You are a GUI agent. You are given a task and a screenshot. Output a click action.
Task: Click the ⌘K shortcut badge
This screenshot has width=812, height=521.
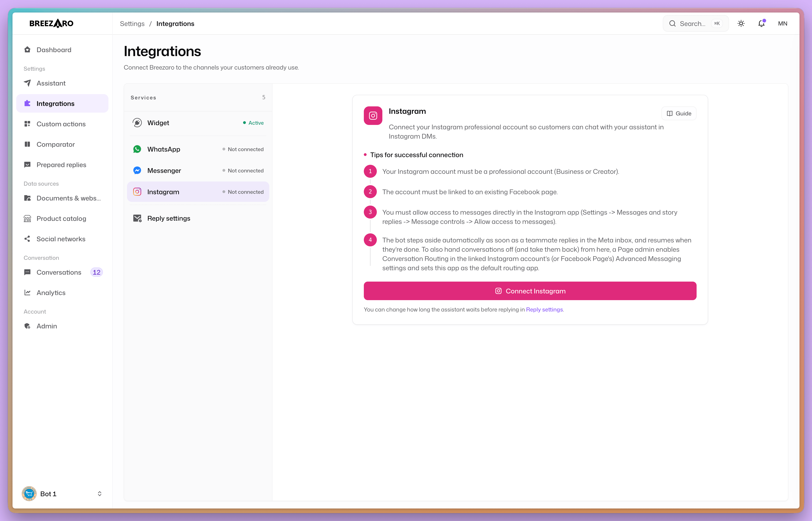[717, 23]
